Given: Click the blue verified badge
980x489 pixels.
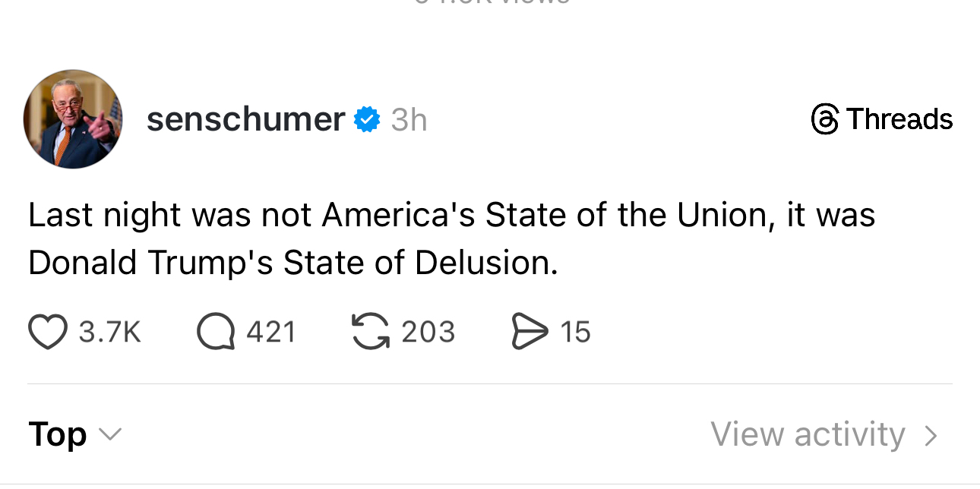Looking at the screenshot, I should tap(368, 119).
